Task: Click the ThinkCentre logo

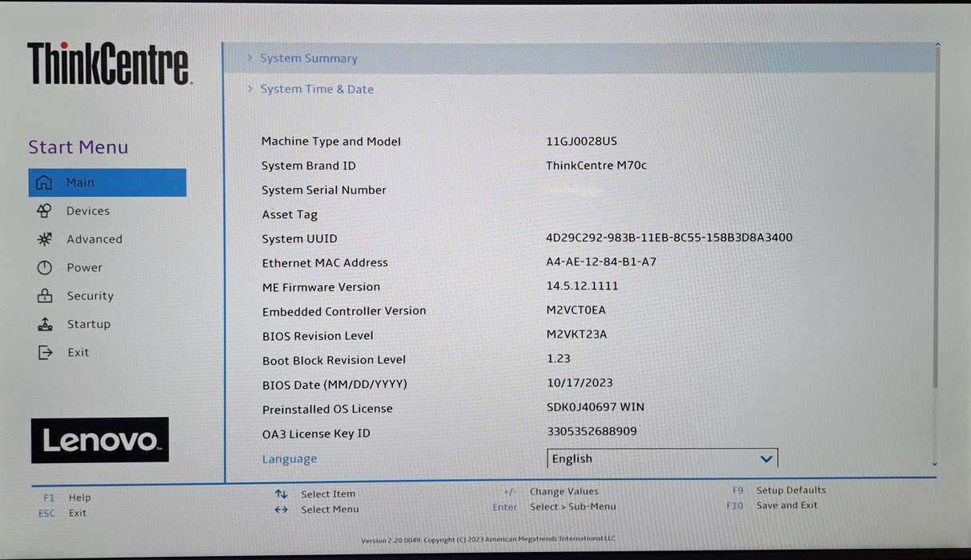Action: pos(110,64)
